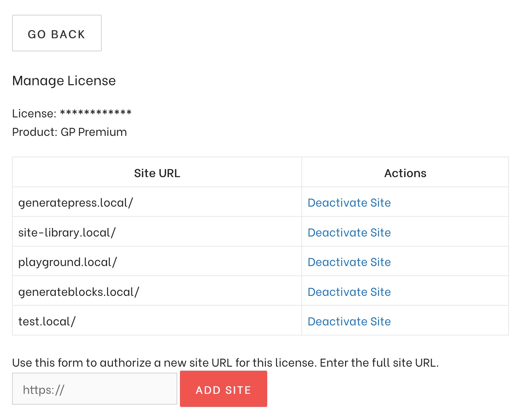The height and width of the screenshot is (420, 521).
Task: Deactivate the generatepress.local site
Action: 349,203
